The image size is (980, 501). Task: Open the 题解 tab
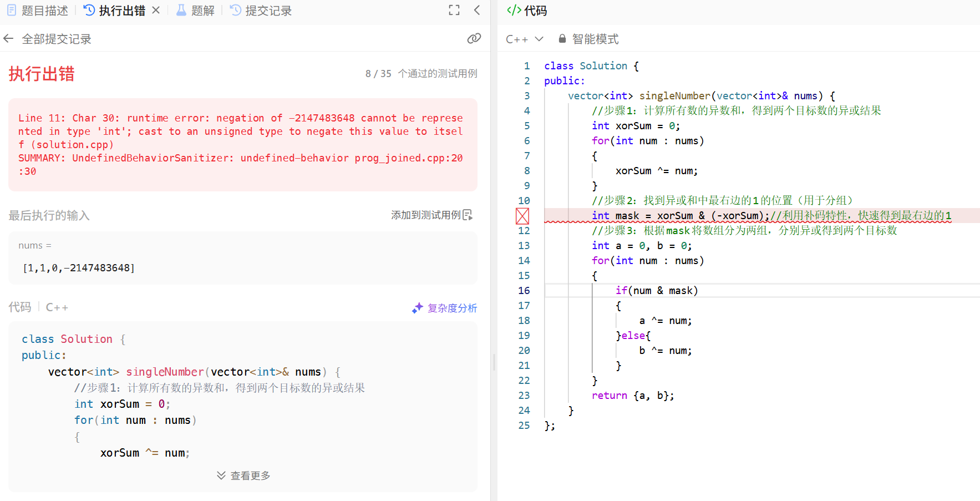click(x=195, y=11)
